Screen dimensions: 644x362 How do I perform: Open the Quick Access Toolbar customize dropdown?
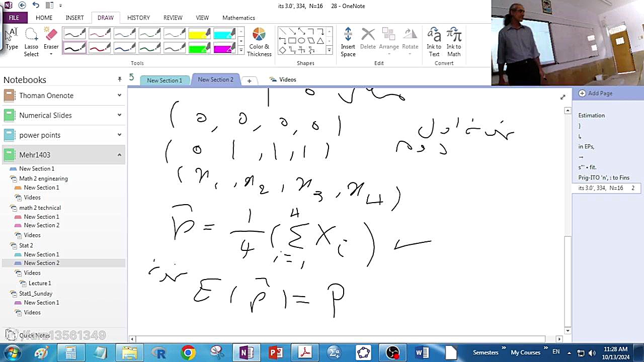pyautogui.click(x=60, y=6)
